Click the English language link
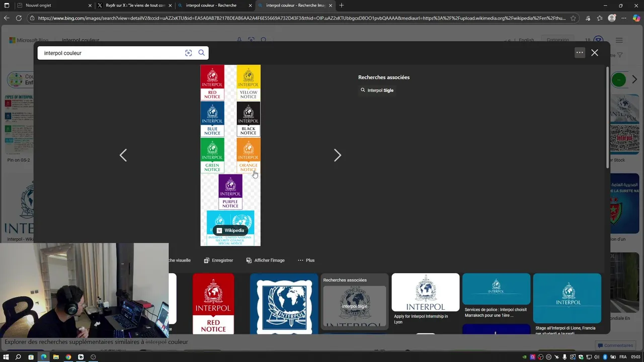The image size is (644, 362). (x=526, y=40)
